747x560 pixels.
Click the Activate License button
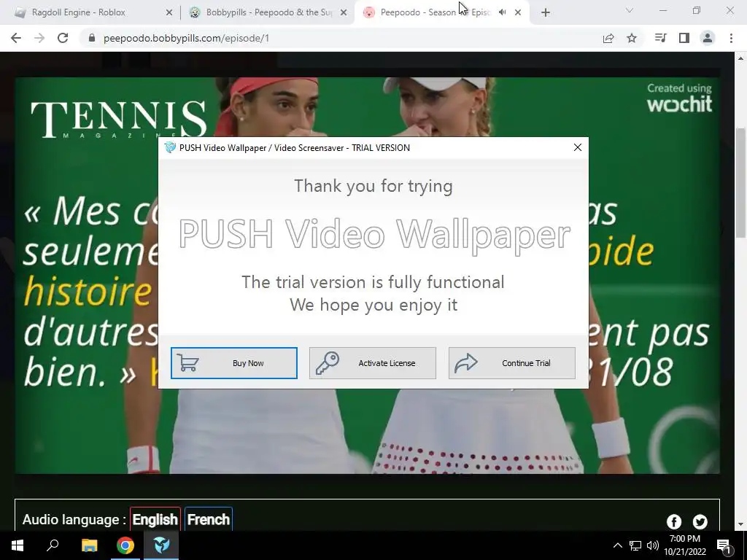coord(373,363)
